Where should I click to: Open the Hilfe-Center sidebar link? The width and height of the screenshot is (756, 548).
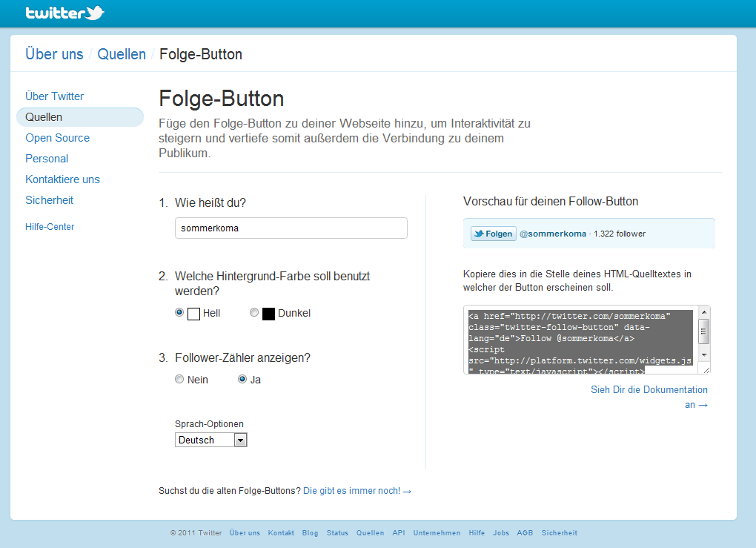(x=50, y=227)
